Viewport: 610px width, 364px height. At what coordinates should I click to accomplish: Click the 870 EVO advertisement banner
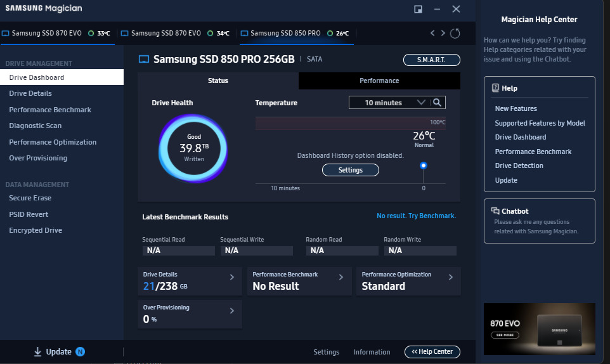pos(539,329)
